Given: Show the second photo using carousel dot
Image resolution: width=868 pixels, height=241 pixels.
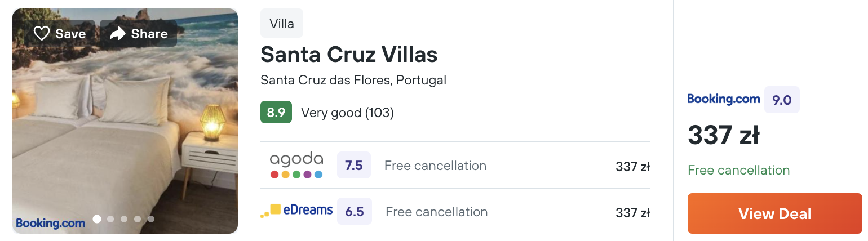Looking at the screenshot, I should [x=110, y=219].
